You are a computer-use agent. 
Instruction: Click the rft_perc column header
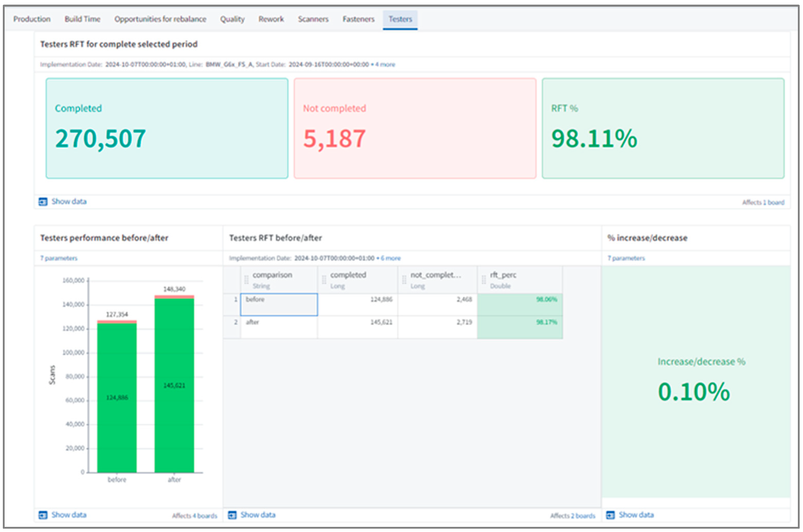click(x=520, y=280)
